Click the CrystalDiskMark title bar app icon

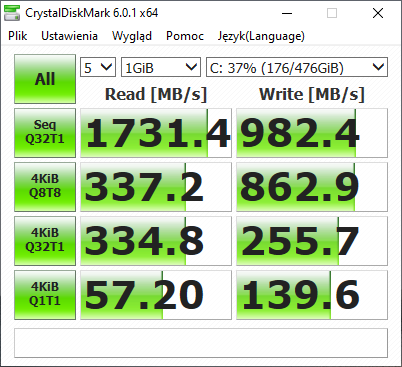12,13
